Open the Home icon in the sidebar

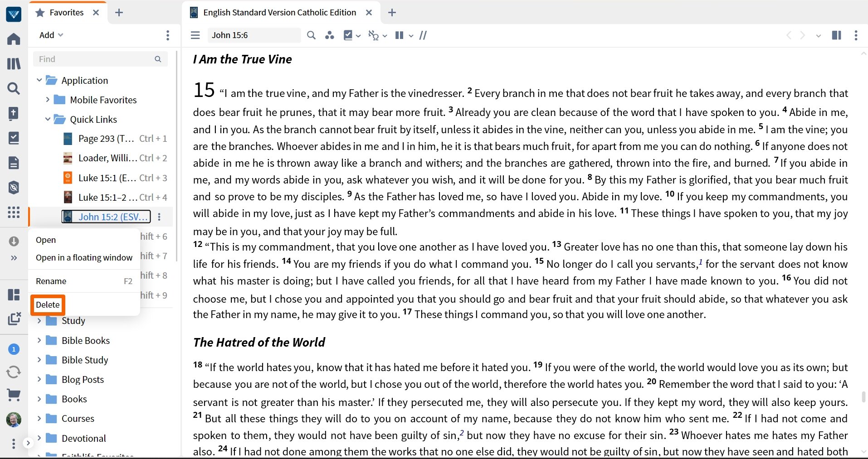(x=14, y=39)
